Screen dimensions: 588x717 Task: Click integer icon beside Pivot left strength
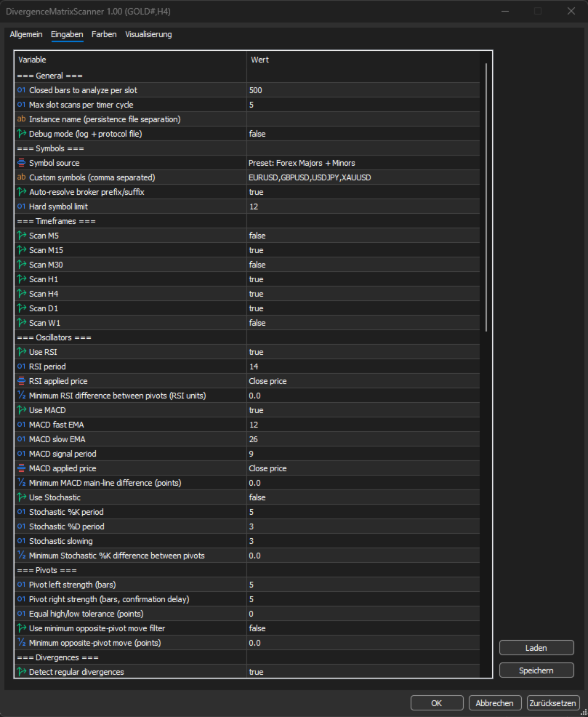tap(22, 585)
